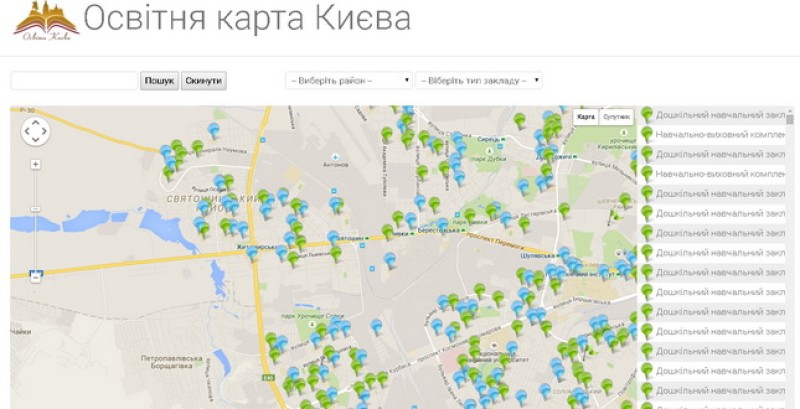This screenshot has height=409, width=800.
Task: Select the green pin right of the Дегтярівська label
Action: [564, 210]
